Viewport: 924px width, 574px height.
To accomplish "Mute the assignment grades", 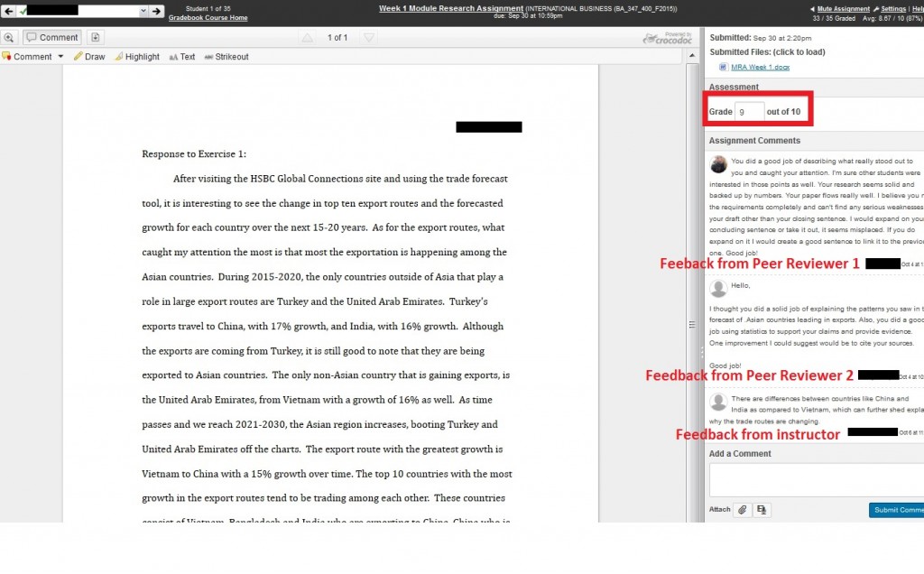I will point(844,8).
